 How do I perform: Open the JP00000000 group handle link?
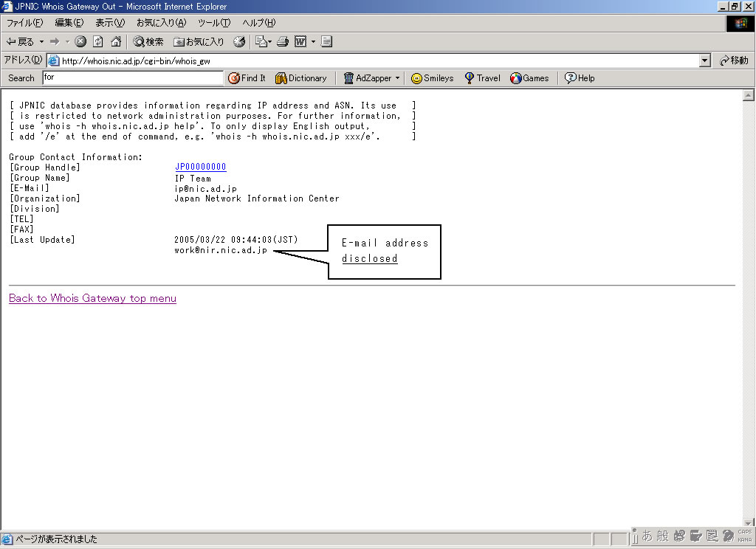201,167
